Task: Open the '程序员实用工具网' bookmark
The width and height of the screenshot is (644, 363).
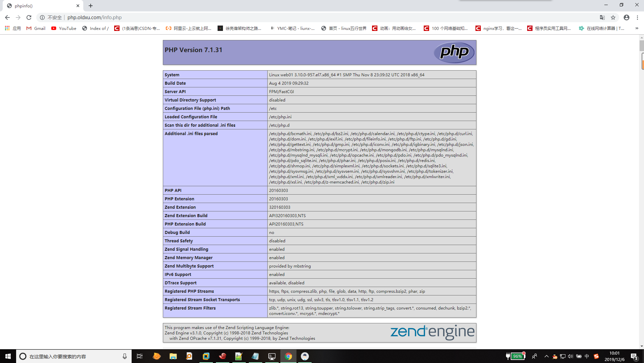Action: pyautogui.click(x=549, y=28)
